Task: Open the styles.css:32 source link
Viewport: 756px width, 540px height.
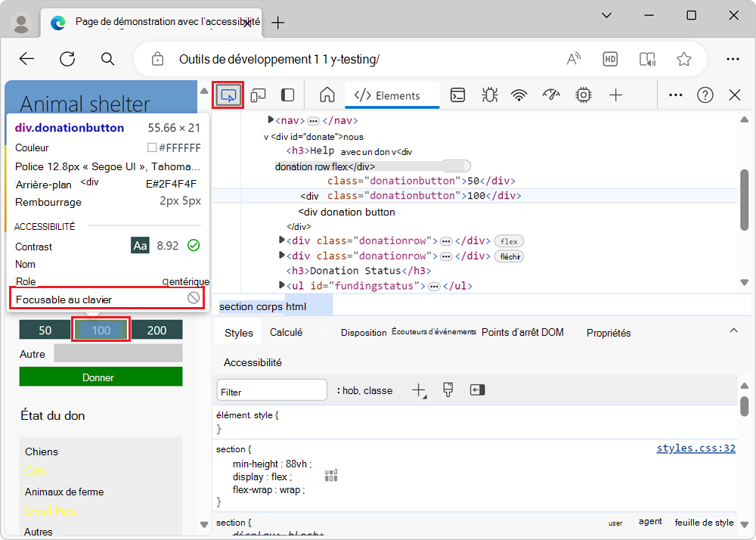Action: 696,448
